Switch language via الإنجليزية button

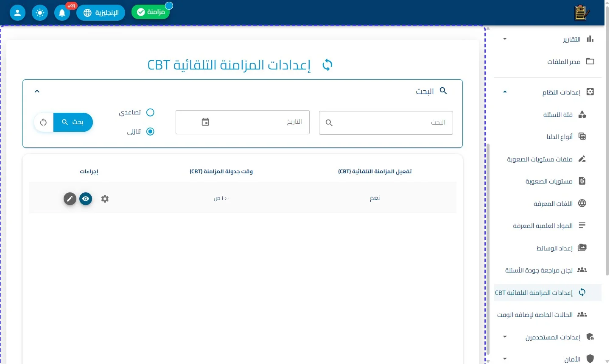pyautogui.click(x=101, y=13)
